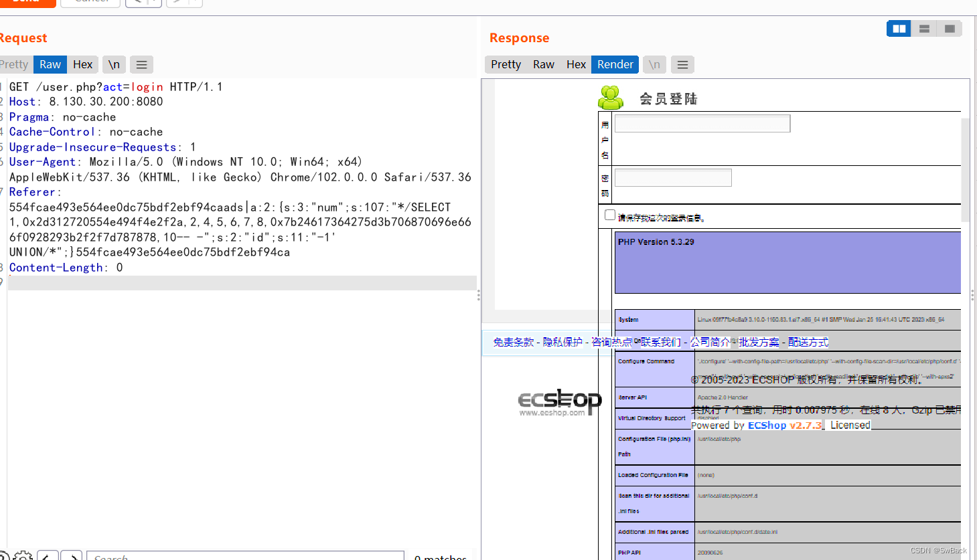Image resolution: width=977 pixels, height=560 pixels.
Task: Select the top-bottom split layout icon
Action: (924, 29)
